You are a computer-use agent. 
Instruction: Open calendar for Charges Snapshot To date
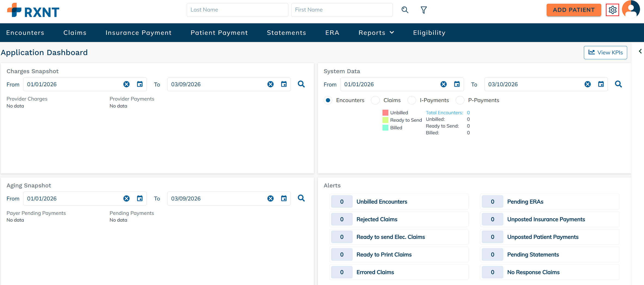tap(284, 84)
